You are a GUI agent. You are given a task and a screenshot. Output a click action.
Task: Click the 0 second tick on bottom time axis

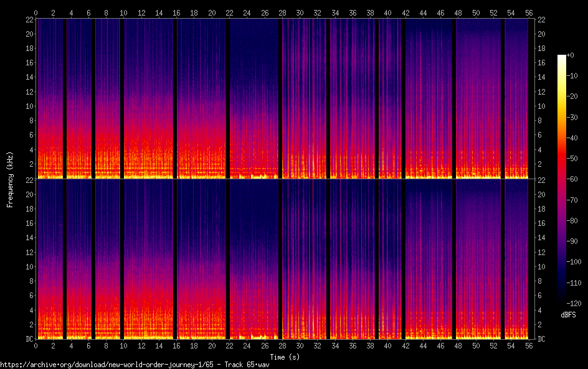pyautogui.click(x=36, y=345)
